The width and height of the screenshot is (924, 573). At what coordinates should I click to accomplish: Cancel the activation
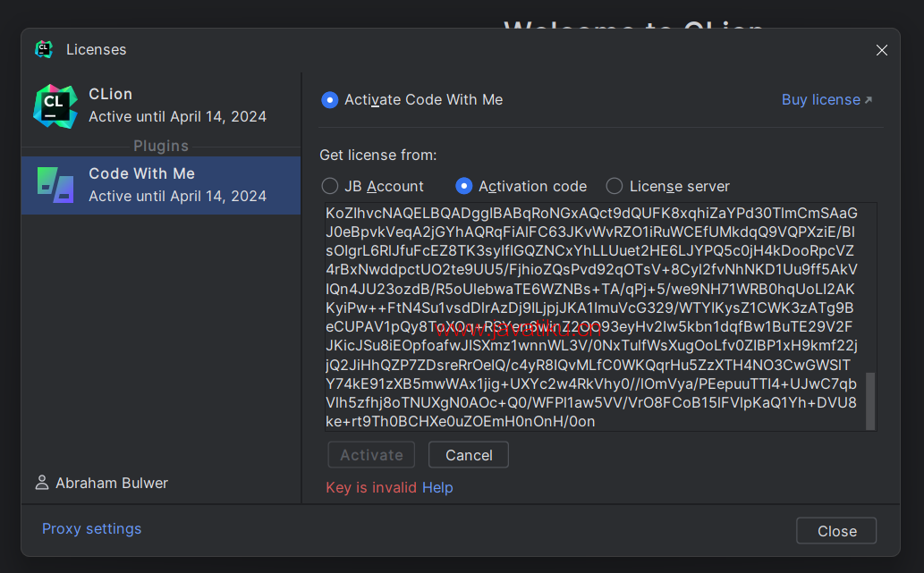tap(469, 455)
